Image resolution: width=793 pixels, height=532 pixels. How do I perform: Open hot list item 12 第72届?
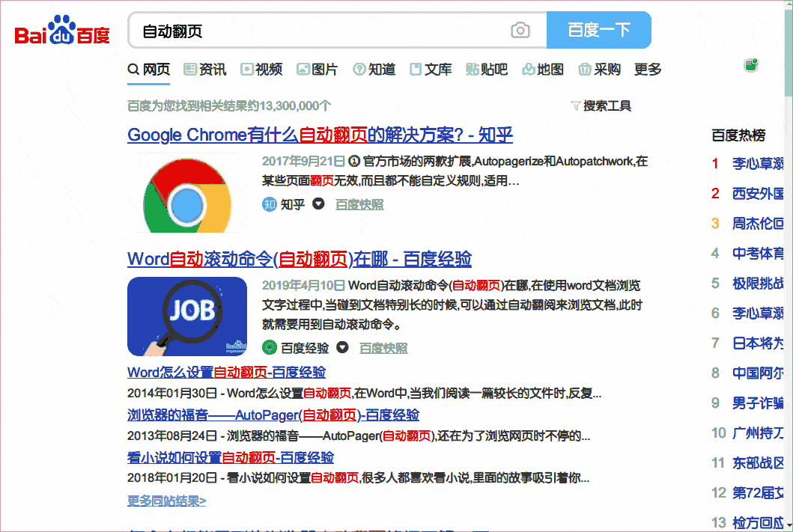click(758, 492)
